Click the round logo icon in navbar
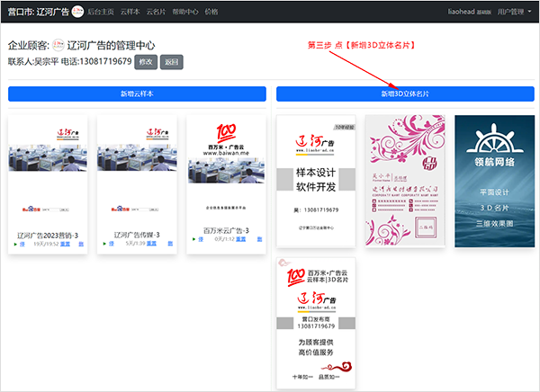540x392 pixels. (x=77, y=12)
